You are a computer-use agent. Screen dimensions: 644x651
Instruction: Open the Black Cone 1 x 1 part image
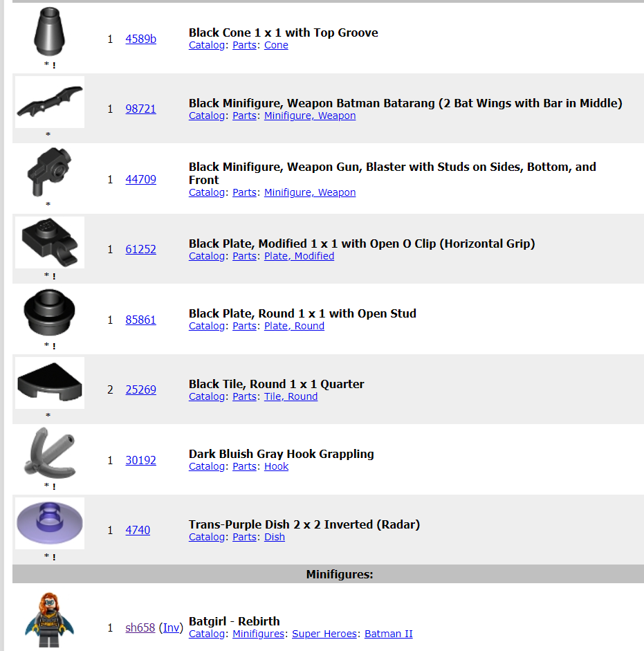click(49, 32)
